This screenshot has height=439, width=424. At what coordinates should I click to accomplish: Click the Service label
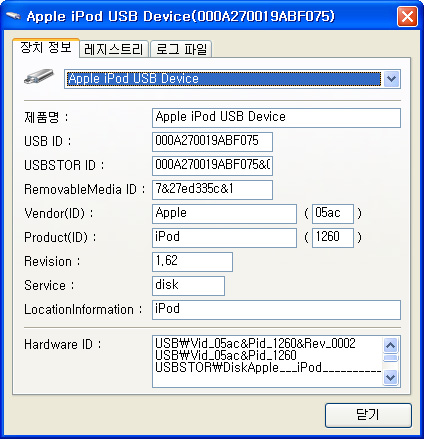[x=49, y=286]
